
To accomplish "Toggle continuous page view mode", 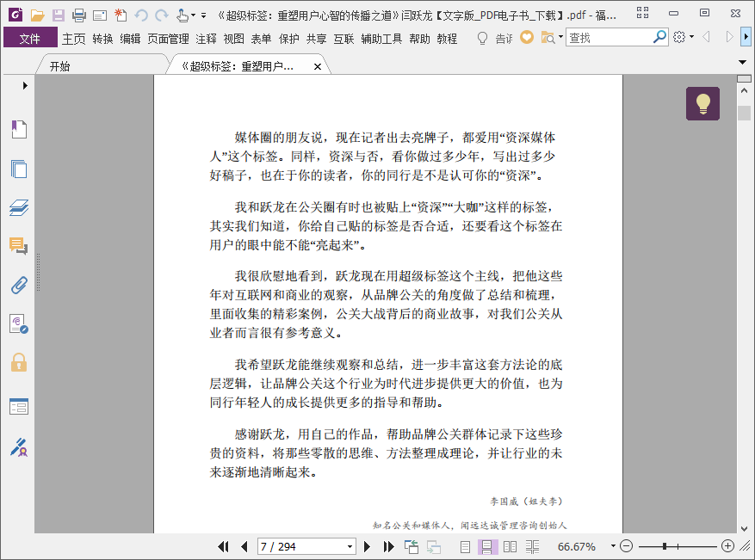I will tap(486, 546).
